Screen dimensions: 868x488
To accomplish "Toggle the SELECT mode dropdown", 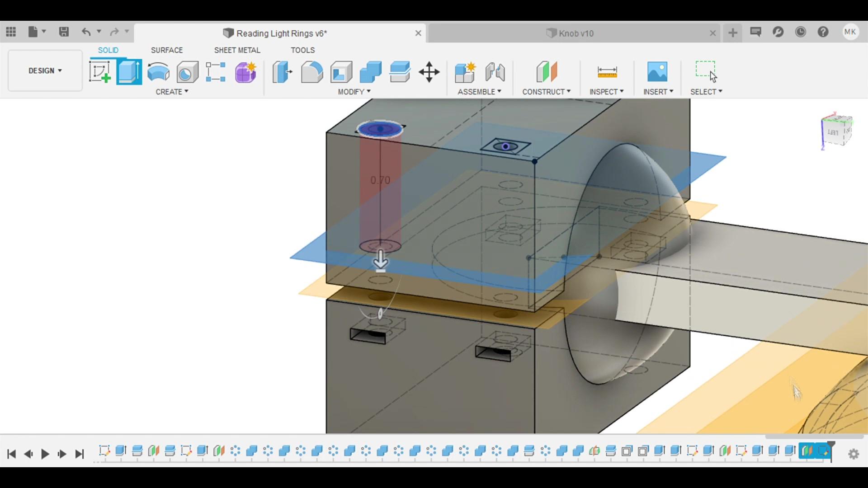I will coord(721,91).
